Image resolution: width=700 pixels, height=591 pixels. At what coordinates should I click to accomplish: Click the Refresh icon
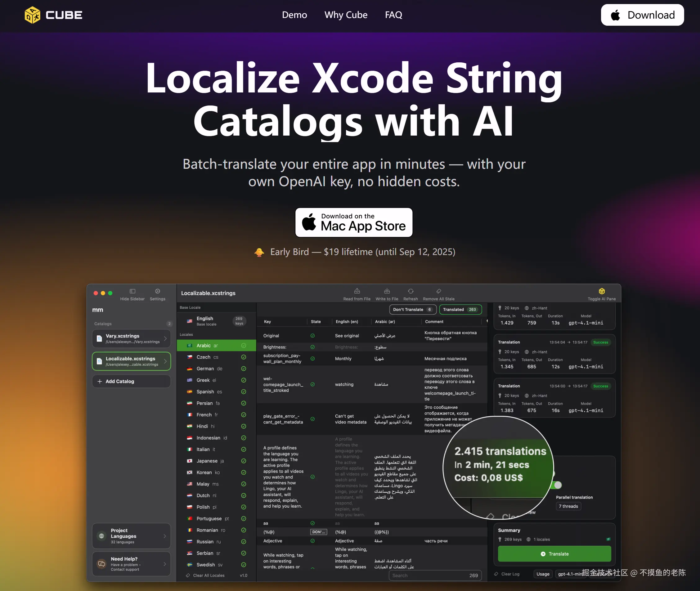[x=411, y=291]
